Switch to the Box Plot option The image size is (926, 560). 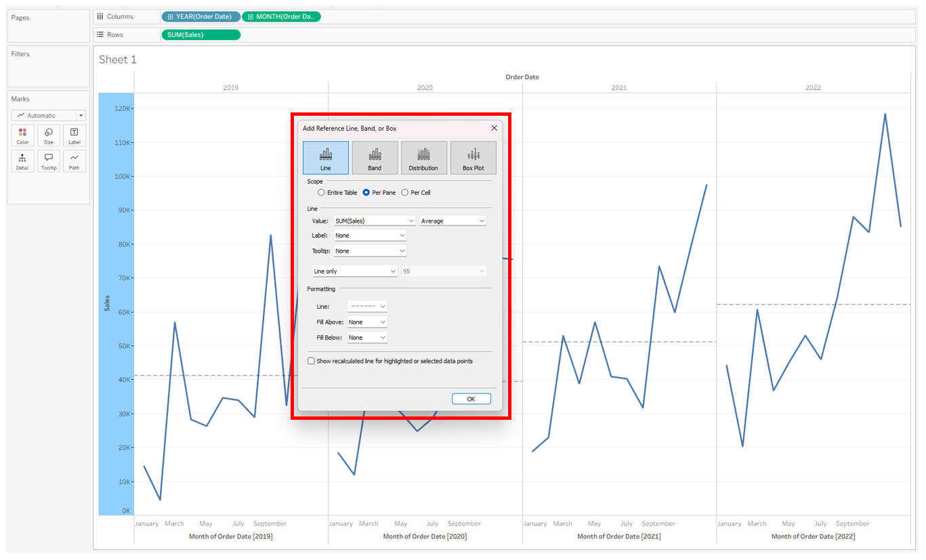(x=473, y=158)
